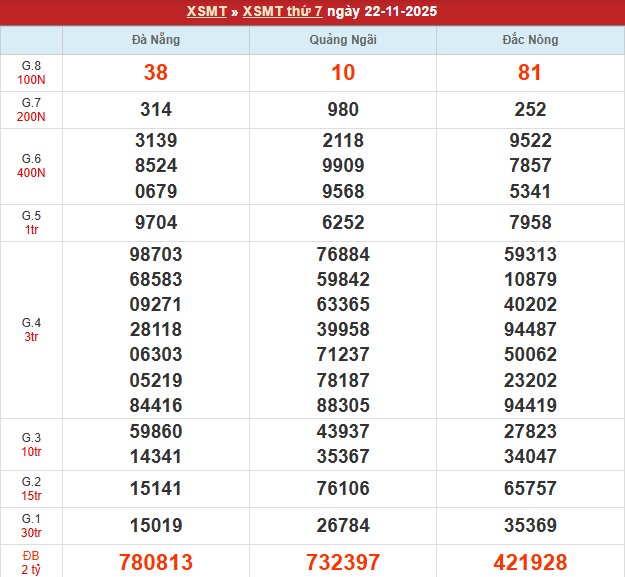625x577 pixels.
Task: Open the XSMT link in header
Action: tap(206, 11)
